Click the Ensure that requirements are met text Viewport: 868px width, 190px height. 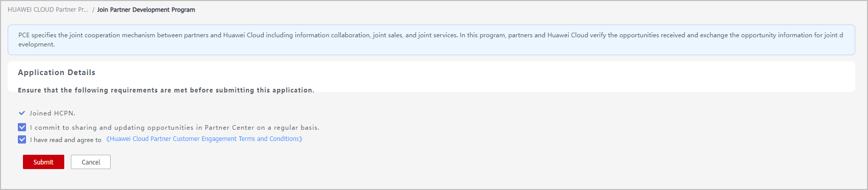166,90
